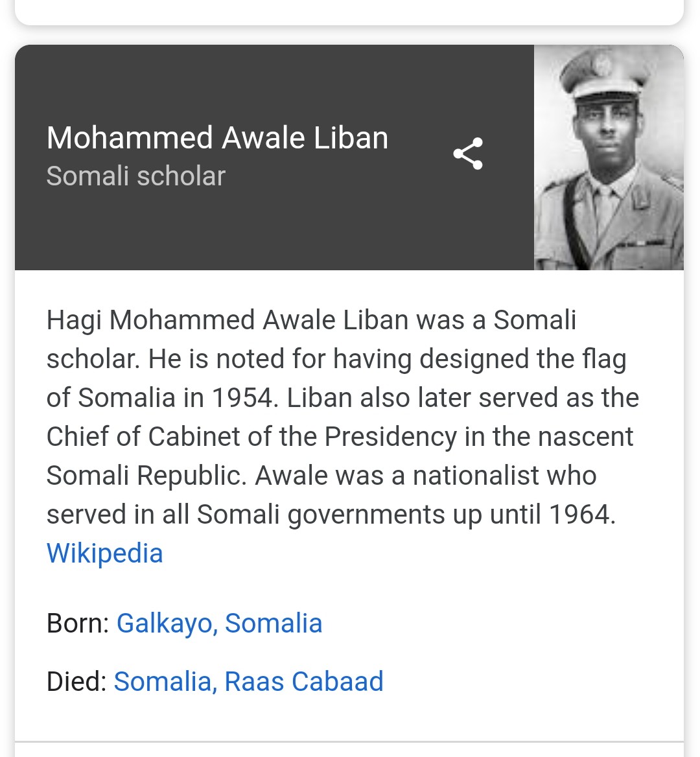Open the Raas Cabaad link
The width and height of the screenshot is (700, 757).
tap(304, 681)
